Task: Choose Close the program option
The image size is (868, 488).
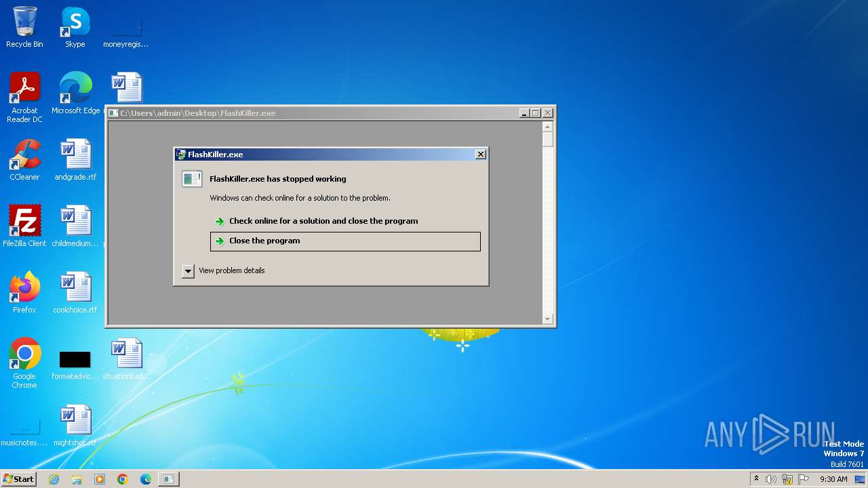Action: click(345, 241)
